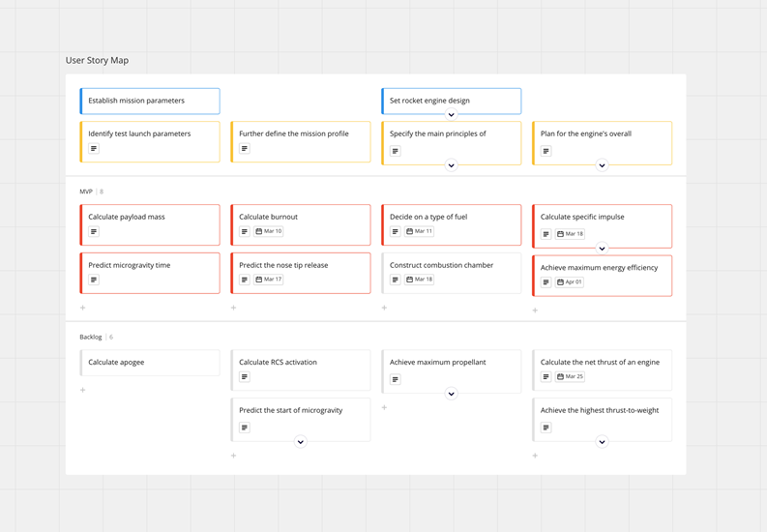Add a card below Calculate apogee
This screenshot has width=767, height=532.
click(x=83, y=391)
